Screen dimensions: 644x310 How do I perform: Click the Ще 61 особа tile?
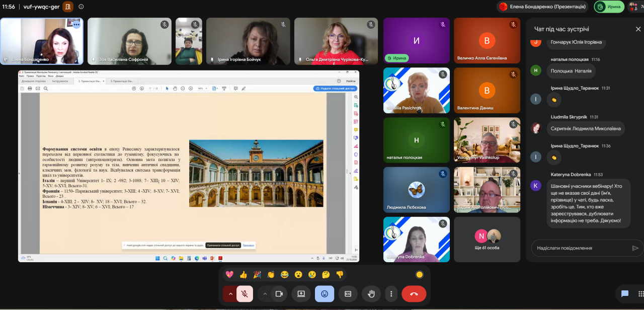pyautogui.click(x=487, y=240)
